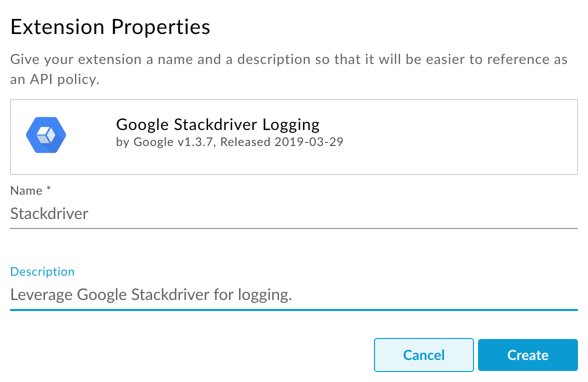Click the blue Description label

[42, 272]
